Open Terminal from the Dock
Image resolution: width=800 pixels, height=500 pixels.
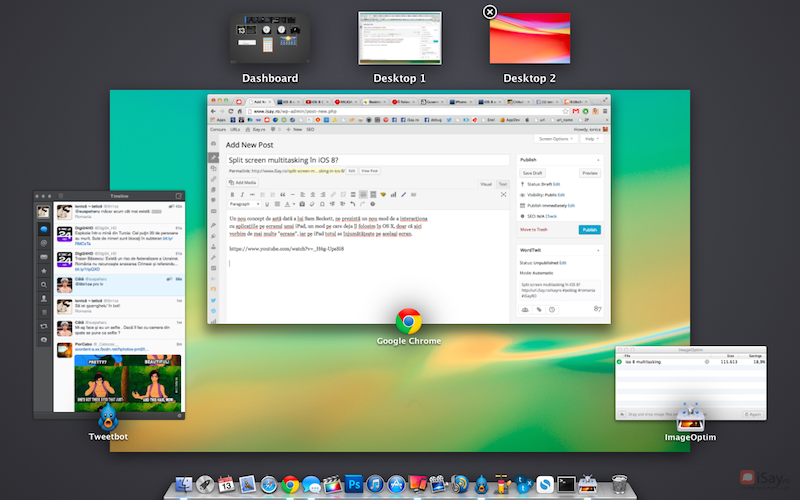(x=567, y=486)
